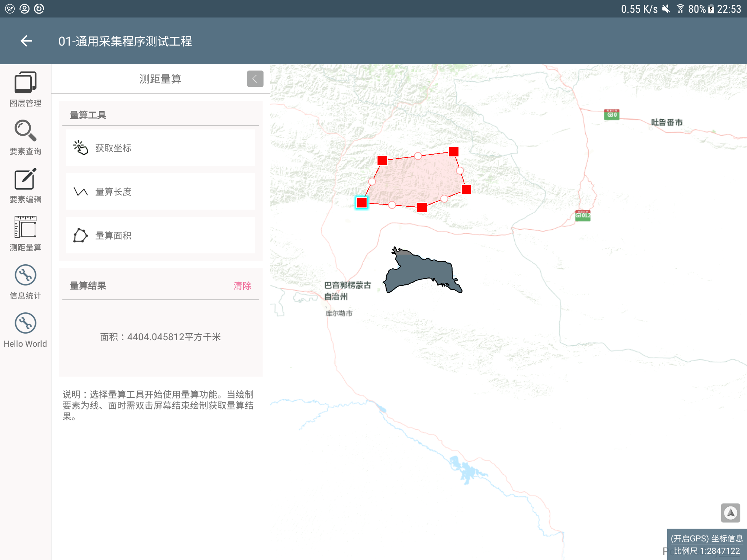Screen dimensions: 747x560
Task: Tap the north compass arrow icon
Action: point(730,513)
